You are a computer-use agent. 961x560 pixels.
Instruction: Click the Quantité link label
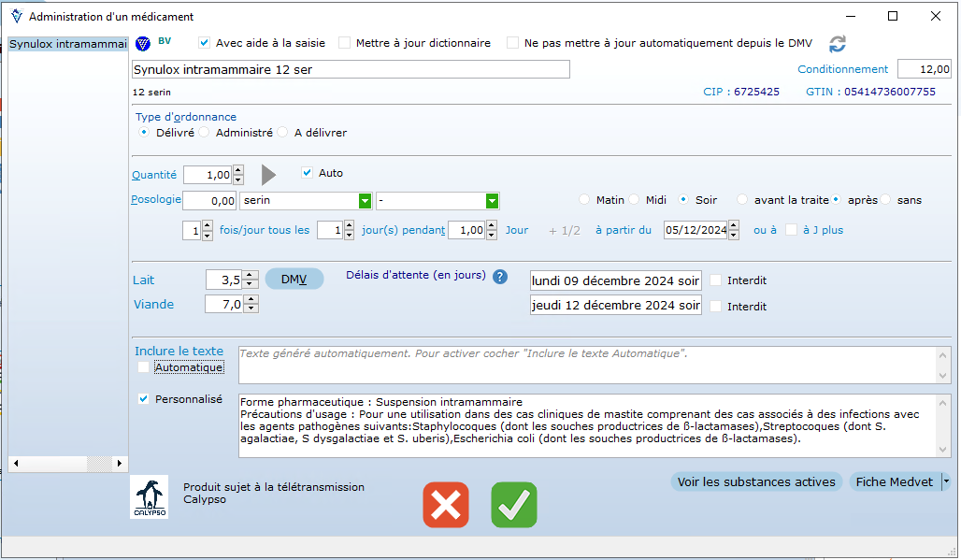coord(154,175)
